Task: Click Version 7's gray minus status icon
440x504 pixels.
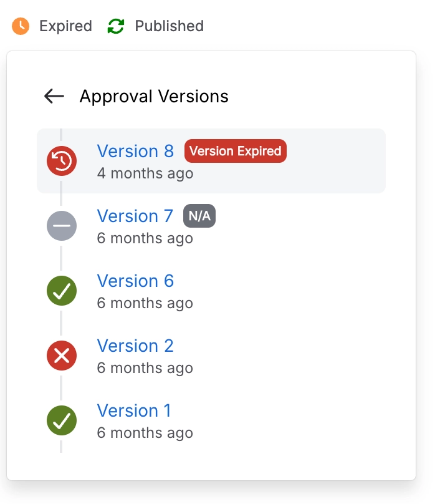Action: click(62, 226)
